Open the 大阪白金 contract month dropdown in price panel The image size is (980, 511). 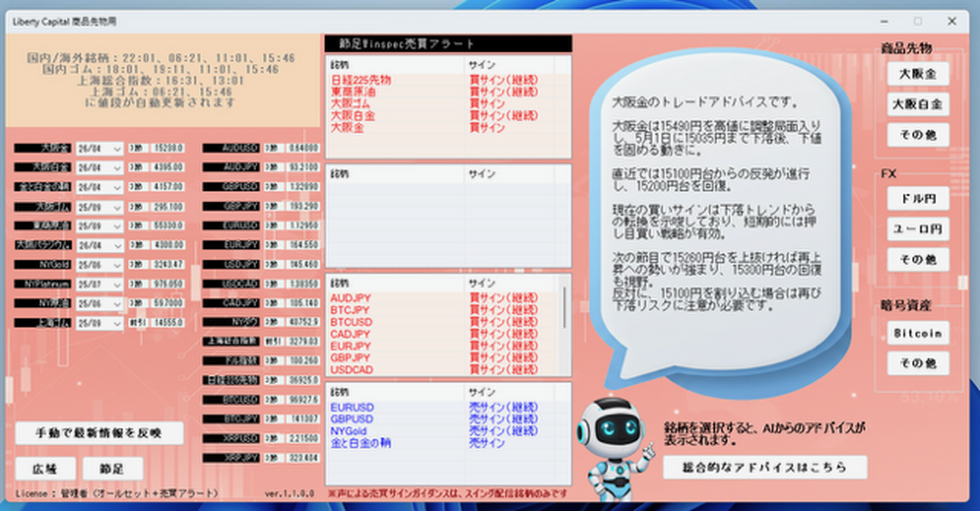click(100, 168)
